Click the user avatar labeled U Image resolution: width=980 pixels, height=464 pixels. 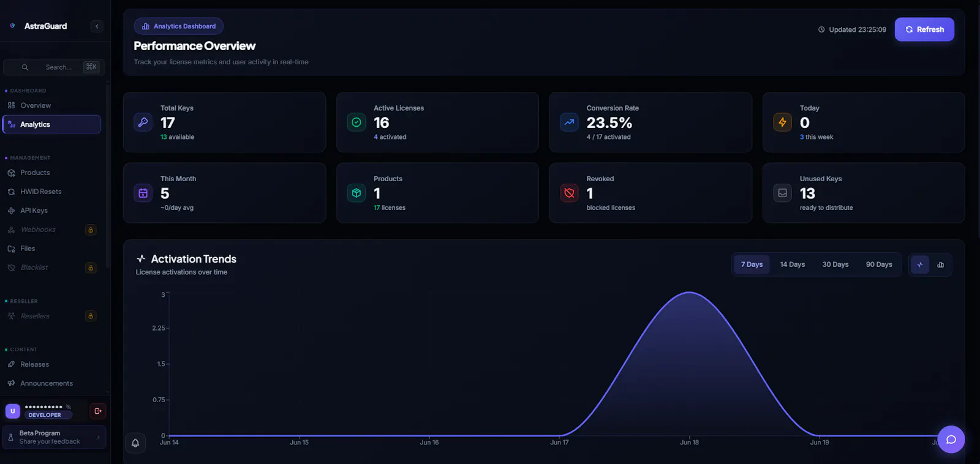(x=13, y=411)
